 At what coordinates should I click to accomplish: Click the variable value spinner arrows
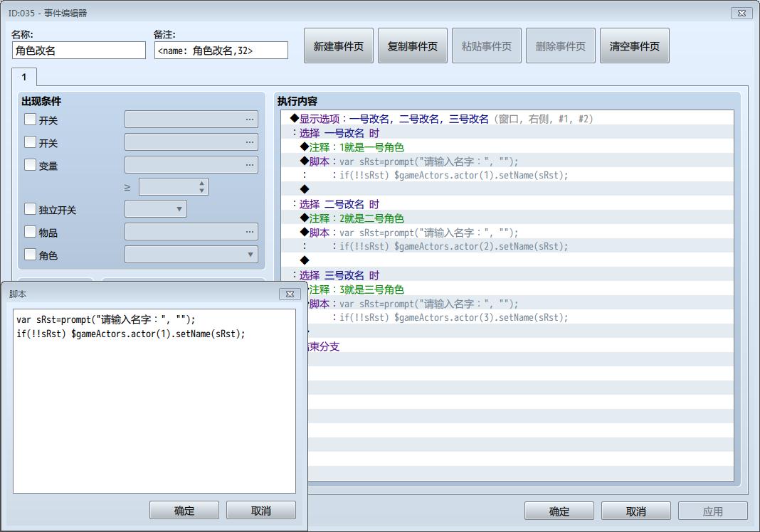tap(202, 187)
